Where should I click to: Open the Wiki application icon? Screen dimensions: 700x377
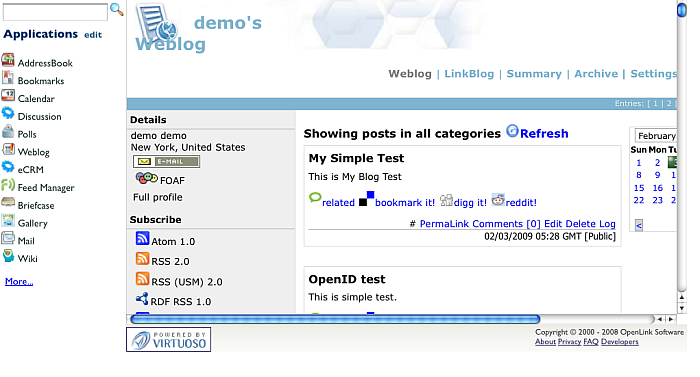8,256
